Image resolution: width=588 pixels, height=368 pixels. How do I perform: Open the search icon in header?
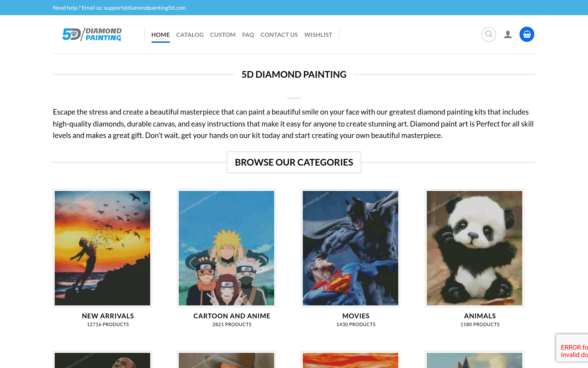(x=489, y=34)
